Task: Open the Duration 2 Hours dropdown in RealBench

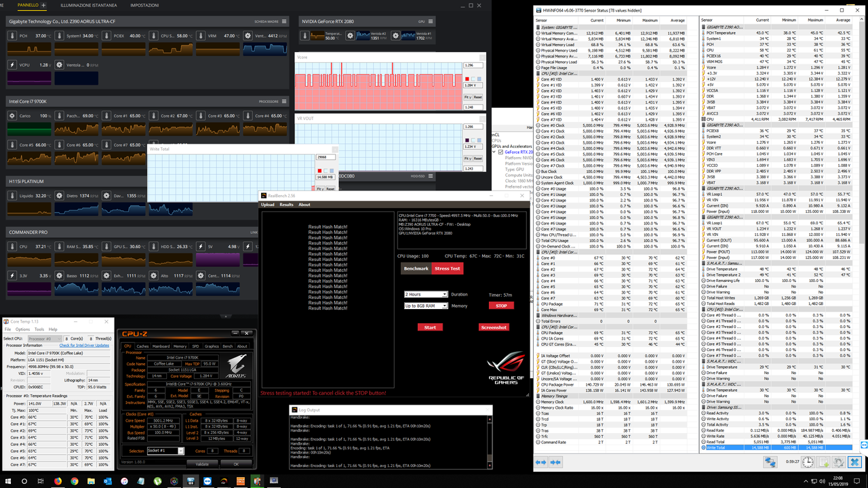Action: [426, 294]
